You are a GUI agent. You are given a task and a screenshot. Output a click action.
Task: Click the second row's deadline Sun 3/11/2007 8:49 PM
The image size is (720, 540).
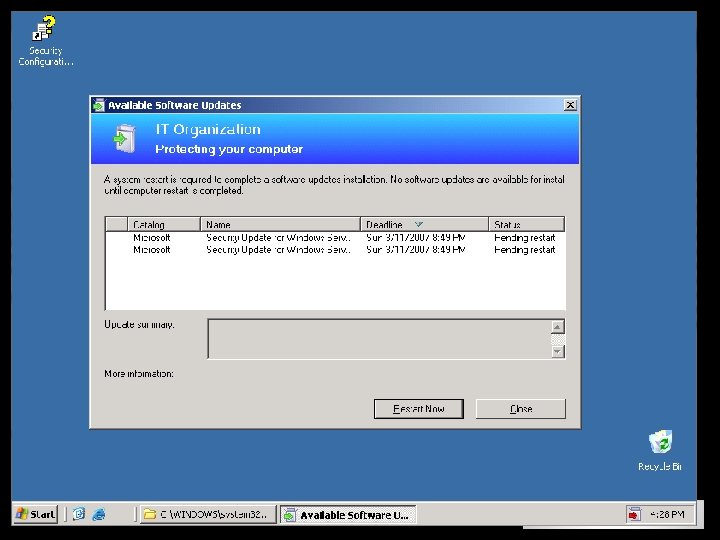[x=416, y=249]
